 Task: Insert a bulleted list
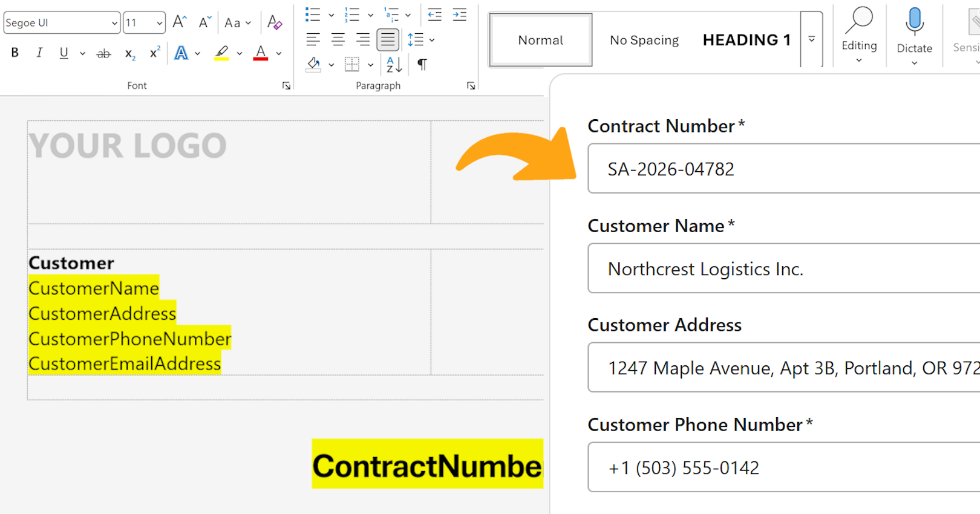[313, 15]
